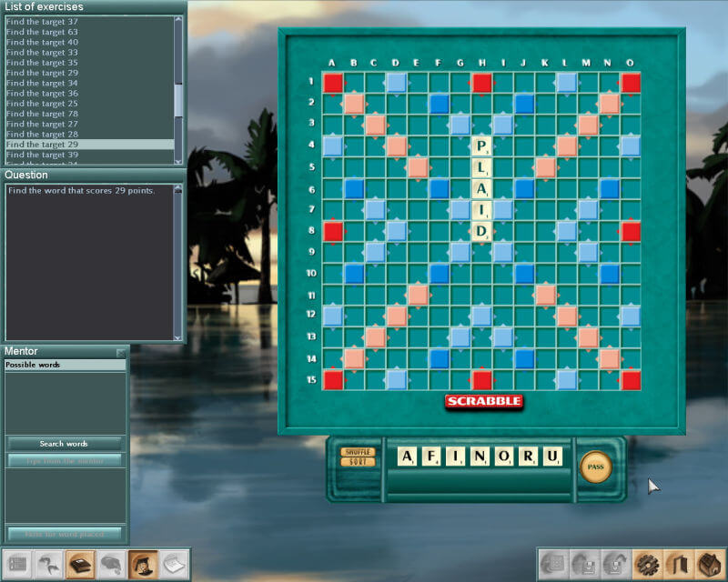Select exercise Find the target 39
The height and width of the screenshot is (582, 728).
click(89, 155)
